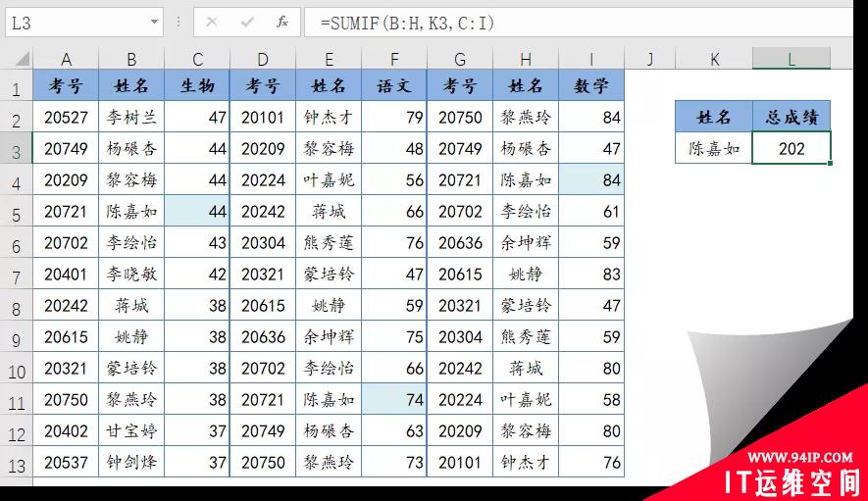Click cell 20750 in column G row 2
Screen dimensions: 868x501
click(x=460, y=117)
